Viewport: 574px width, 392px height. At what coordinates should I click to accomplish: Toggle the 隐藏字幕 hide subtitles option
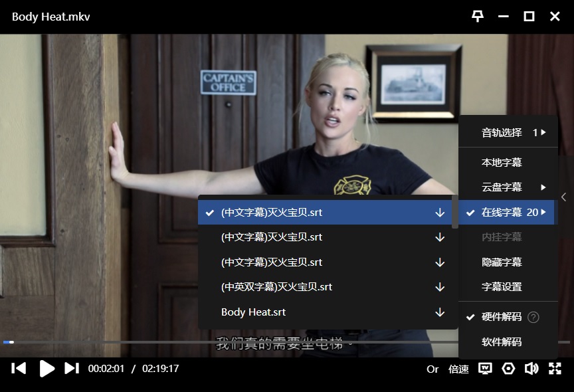(x=502, y=262)
